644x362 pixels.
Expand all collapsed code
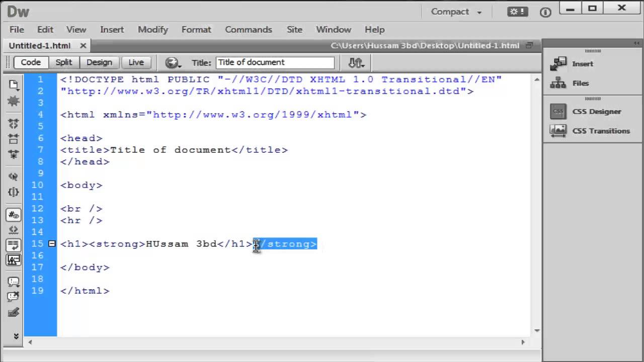click(14, 154)
